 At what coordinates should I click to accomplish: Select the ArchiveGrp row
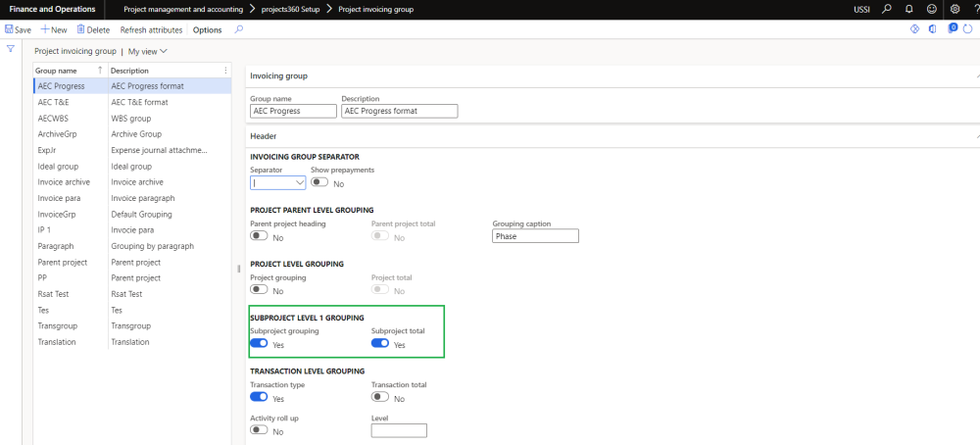click(132, 133)
